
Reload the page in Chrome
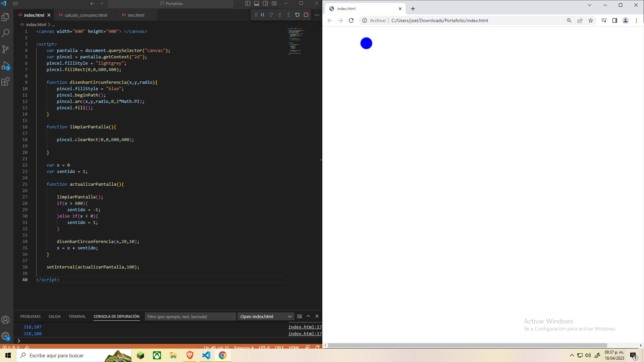point(351,20)
